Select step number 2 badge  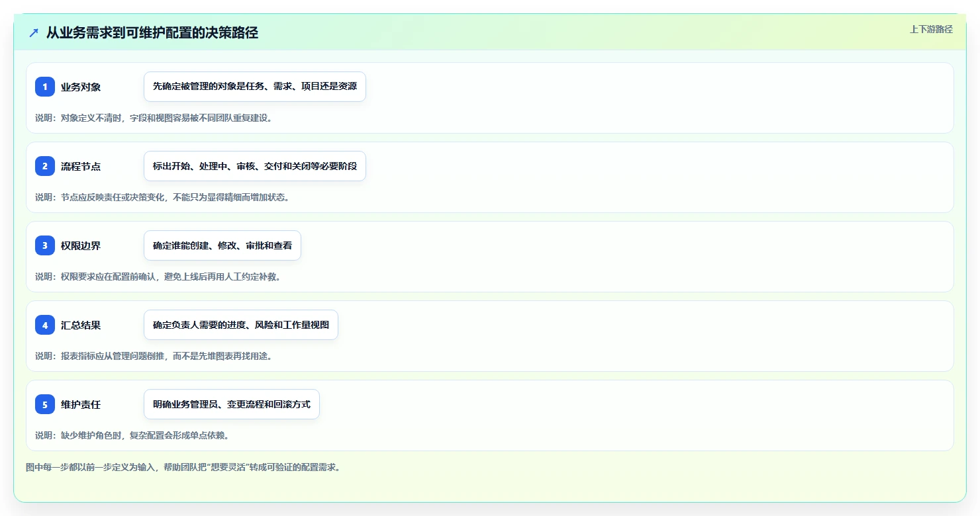pyautogui.click(x=45, y=166)
